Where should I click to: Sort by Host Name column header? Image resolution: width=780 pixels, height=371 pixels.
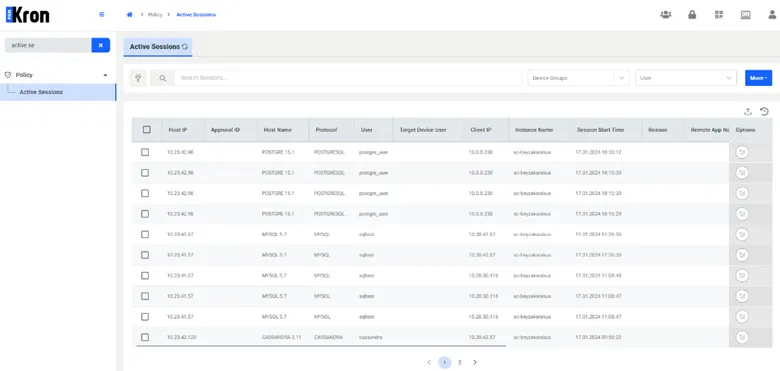point(278,130)
